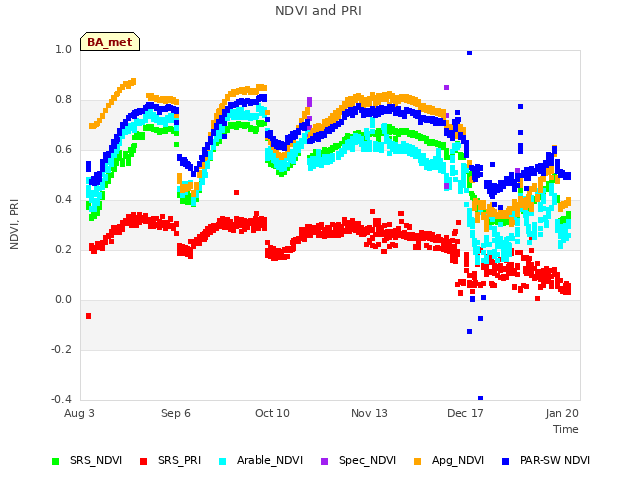Click the 0.0 y-axis tick label

63,300
